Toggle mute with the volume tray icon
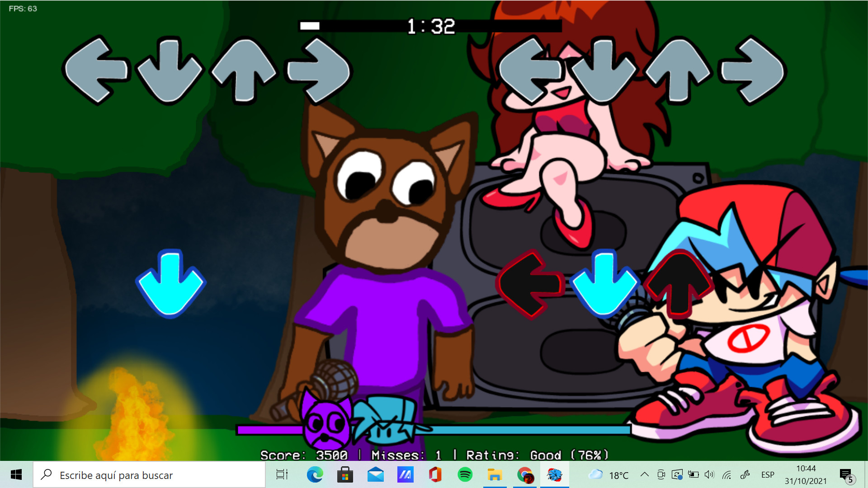The width and height of the screenshot is (868, 488). point(708,475)
